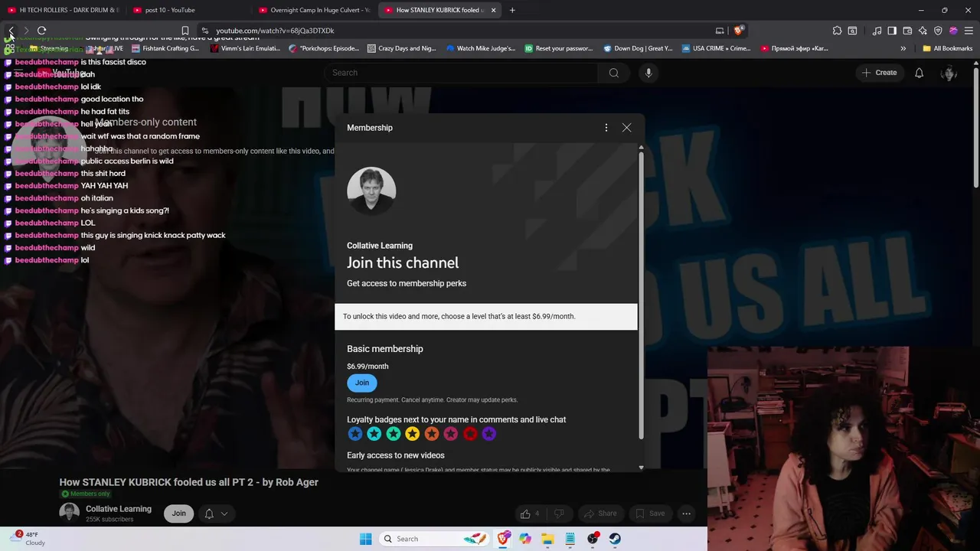Toggle the browser sidebar panel
Image resolution: width=980 pixels, height=551 pixels.
[x=892, y=31]
